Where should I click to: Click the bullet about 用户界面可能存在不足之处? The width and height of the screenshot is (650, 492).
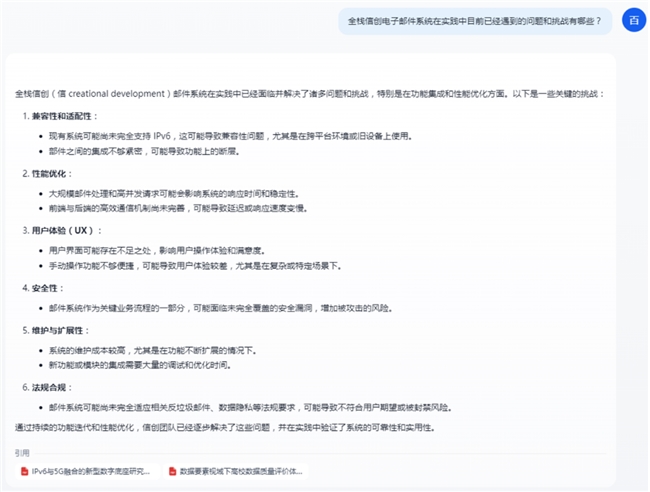point(157,250)
